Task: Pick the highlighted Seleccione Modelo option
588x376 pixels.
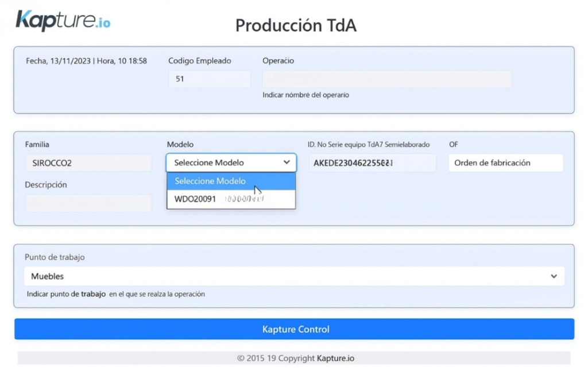Action: (231, 181)
